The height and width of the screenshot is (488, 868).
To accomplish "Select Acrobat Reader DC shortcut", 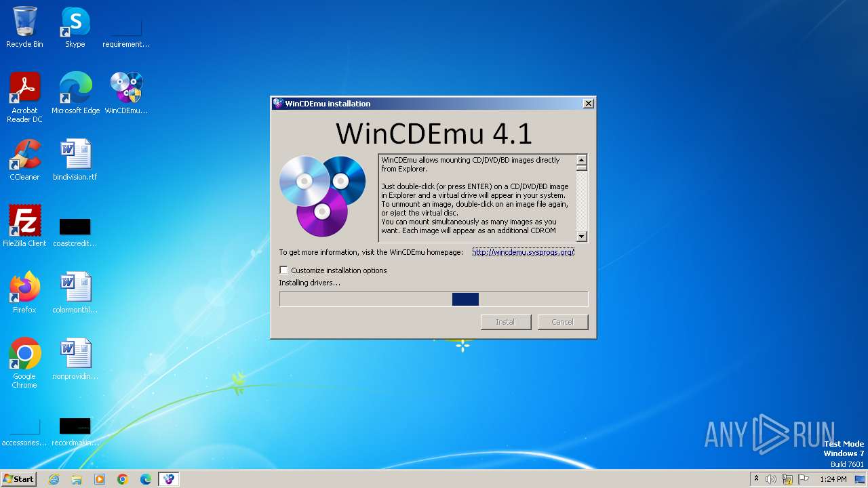I will [24, 98].
